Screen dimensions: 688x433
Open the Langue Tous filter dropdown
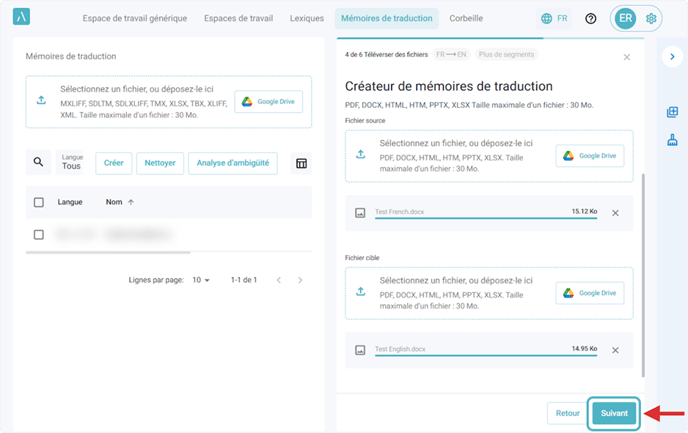tap(71, 163)
